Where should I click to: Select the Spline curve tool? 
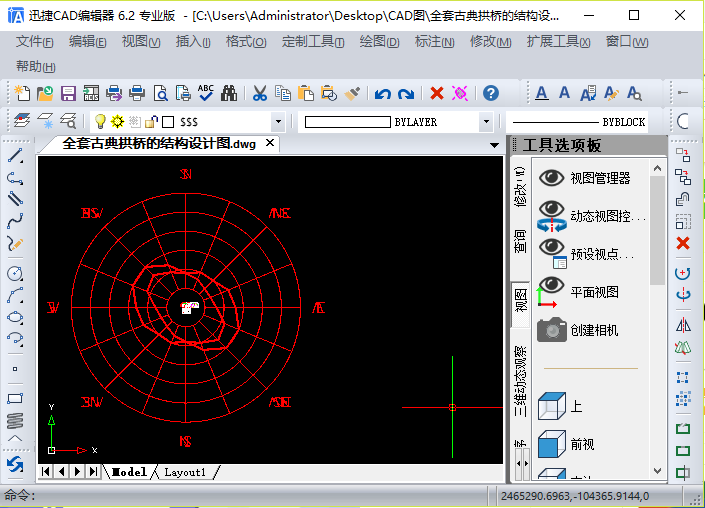click(15, 221)
